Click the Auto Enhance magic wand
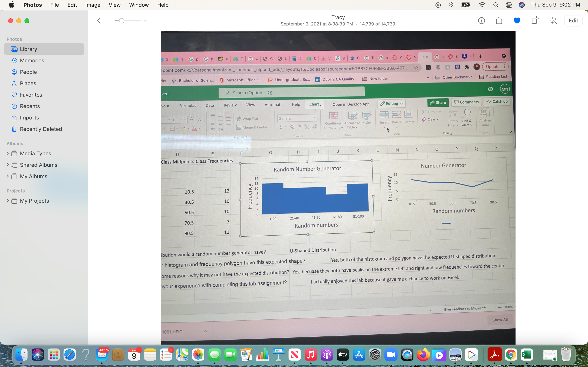 pyautogui.click(x=553, y=21)
